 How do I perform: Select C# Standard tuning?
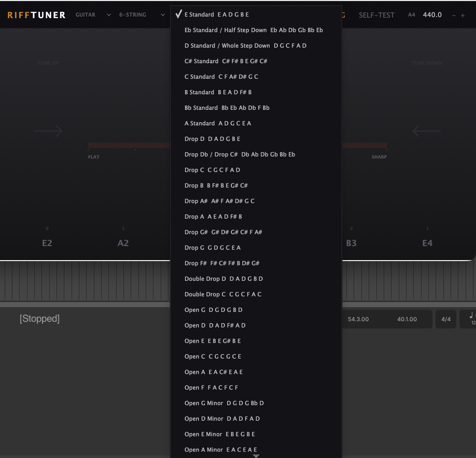click(256, 61)
